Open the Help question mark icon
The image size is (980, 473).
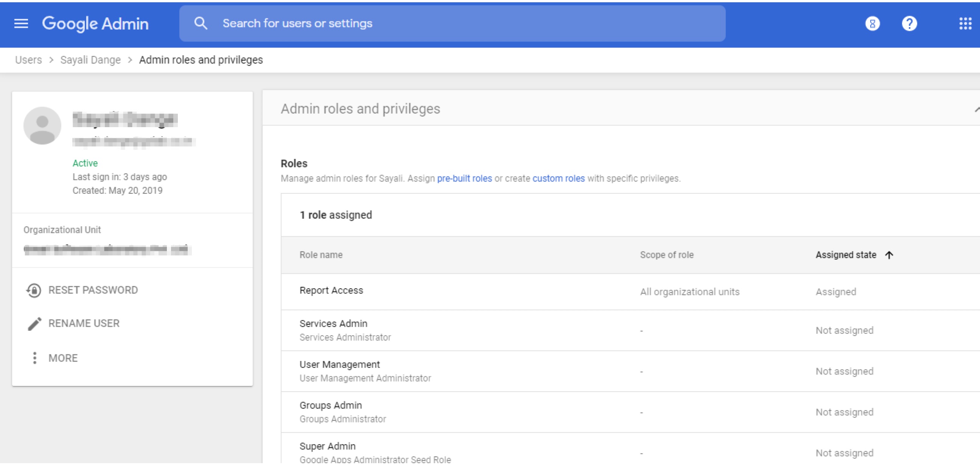coord(909,23)
